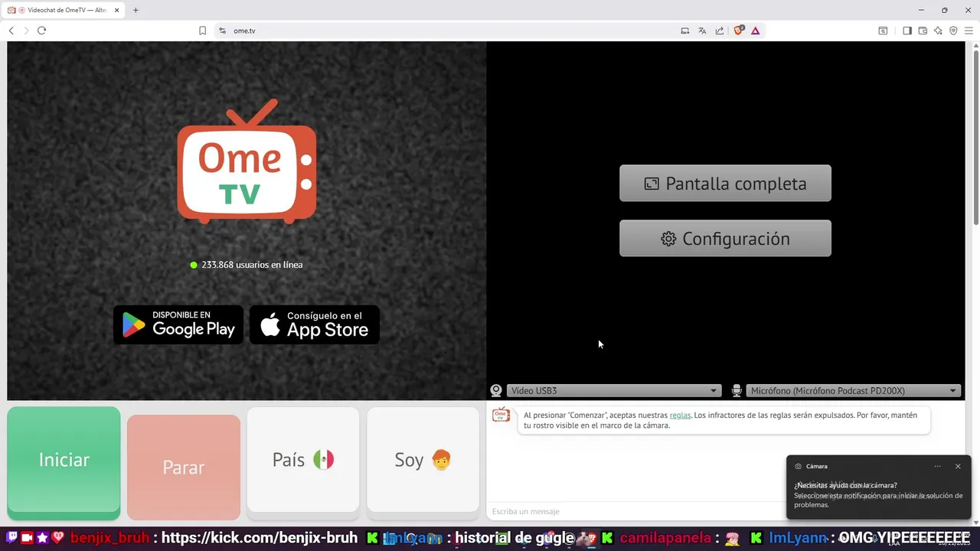This screenshot has height=551, width=980.
Task: Focus the Escriba un mensaje field
Action: point(635,511)
